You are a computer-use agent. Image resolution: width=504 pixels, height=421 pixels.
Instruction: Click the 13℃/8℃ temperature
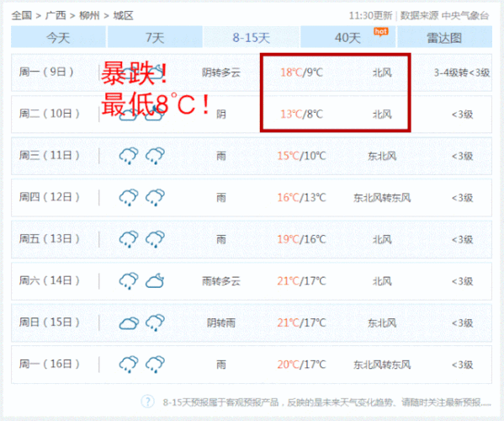[x=301, y=115]
